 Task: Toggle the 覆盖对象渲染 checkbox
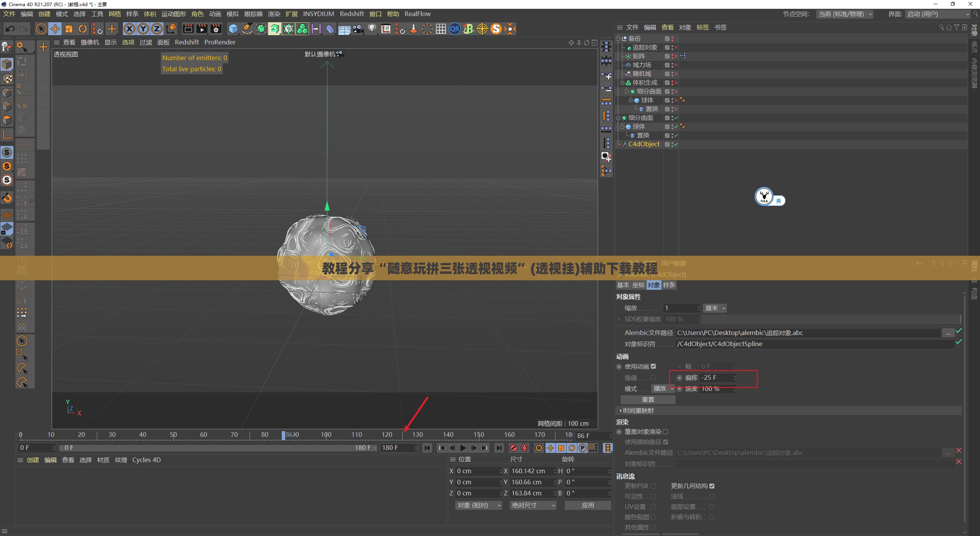[666, 432]
